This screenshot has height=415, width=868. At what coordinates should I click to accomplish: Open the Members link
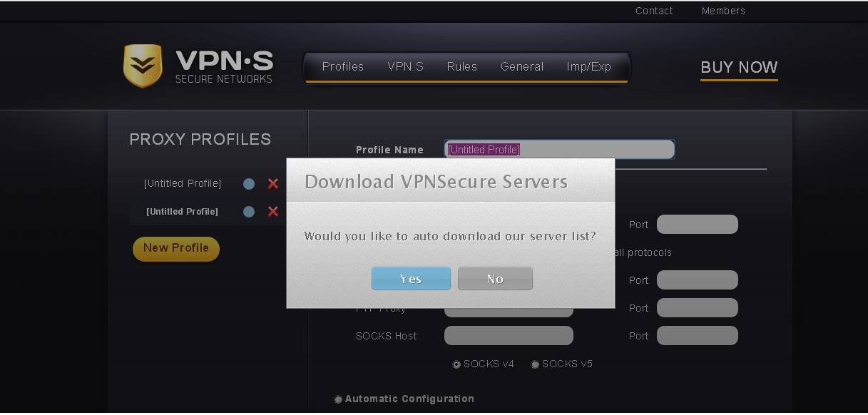pos(723,11)
